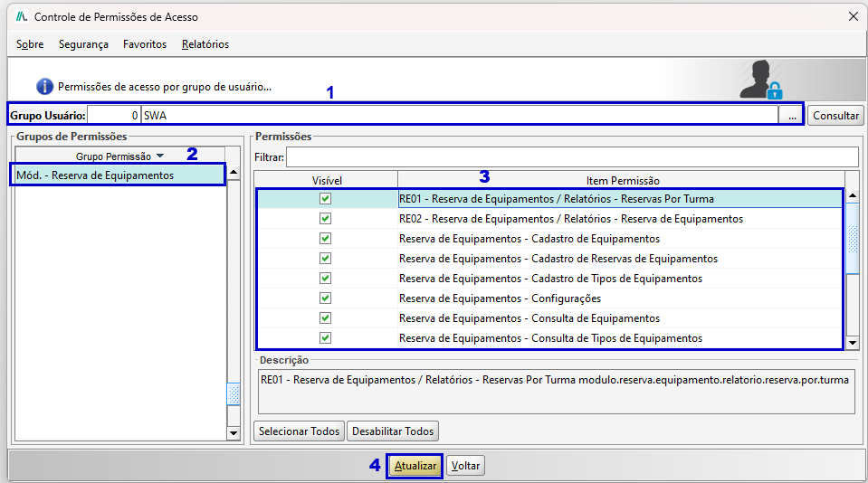Viewport: 868px width, 483px height.
Task: Open the Segurança menu
Action: (83, 44)
